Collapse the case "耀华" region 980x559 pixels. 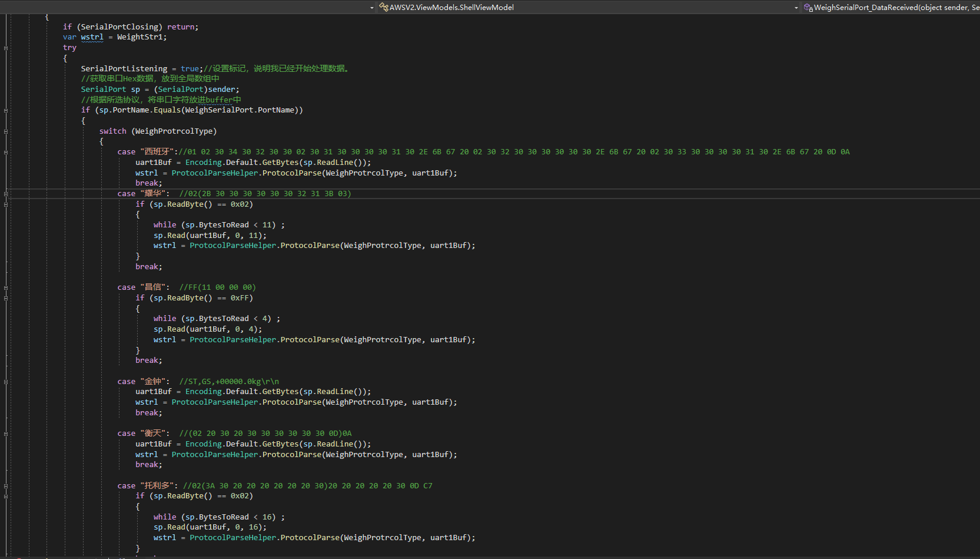tap(6, 194)
